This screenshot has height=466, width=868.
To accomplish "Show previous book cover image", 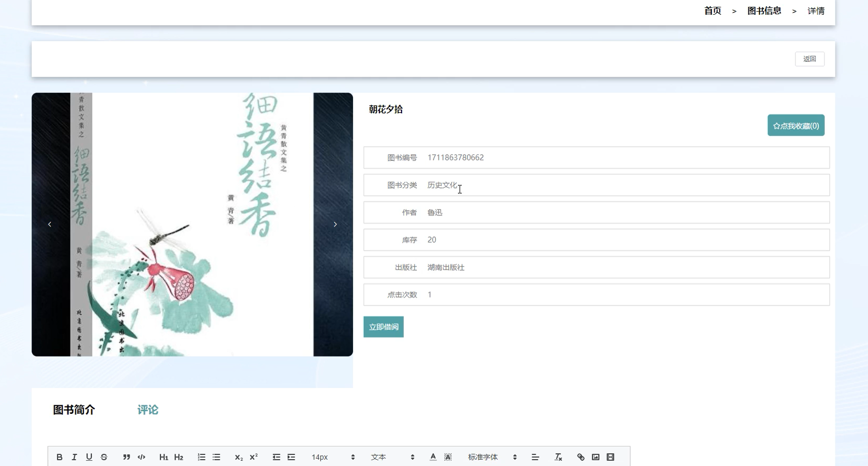I will 50,224.
